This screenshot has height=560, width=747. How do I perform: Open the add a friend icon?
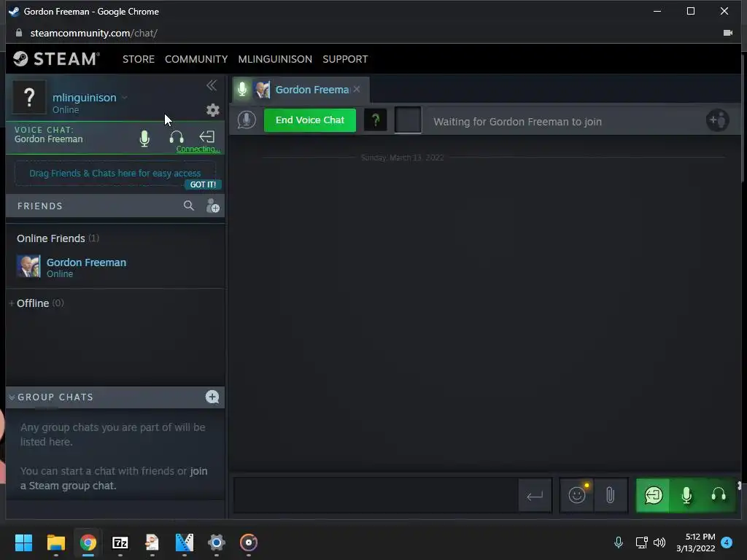point(212,206)
